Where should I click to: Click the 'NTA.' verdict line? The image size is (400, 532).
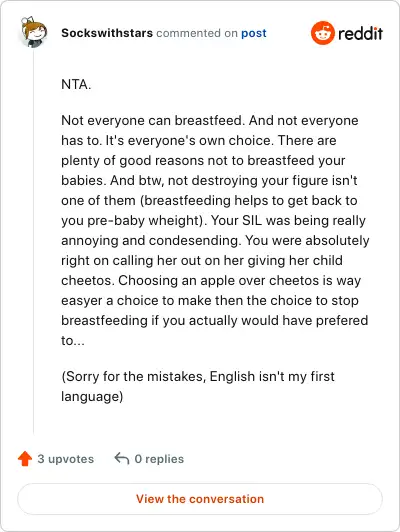76,84
